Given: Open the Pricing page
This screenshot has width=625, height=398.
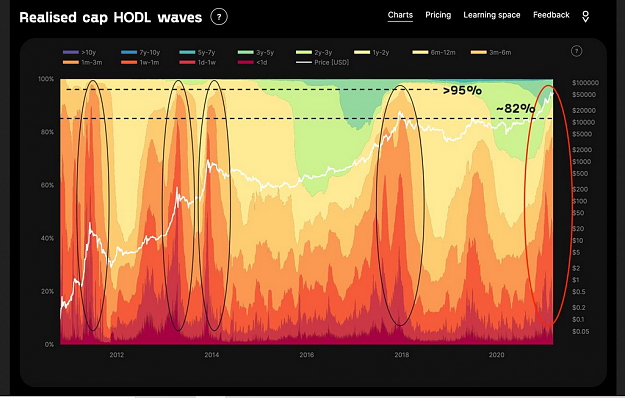Looking at the screenshot, I should tap(438, 15).
